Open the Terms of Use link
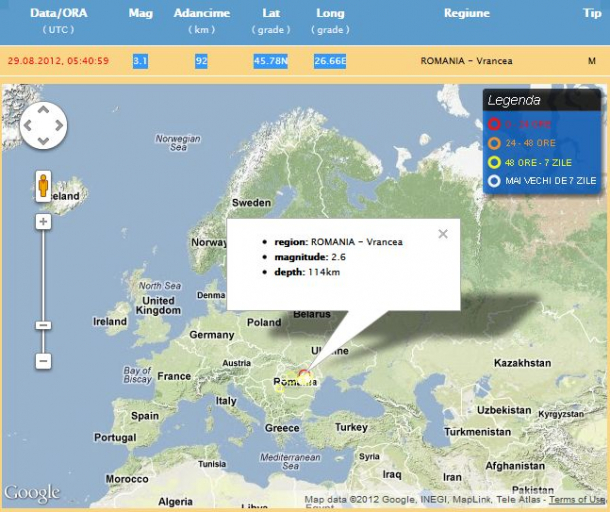Screen dimensions: 610x512 [x=576, y=500]
